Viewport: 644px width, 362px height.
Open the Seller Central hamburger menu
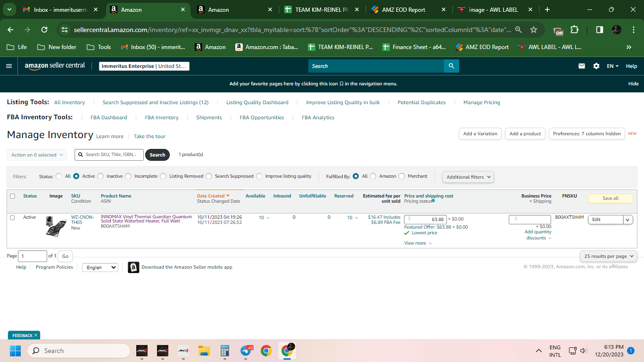(x=9, y=66)
